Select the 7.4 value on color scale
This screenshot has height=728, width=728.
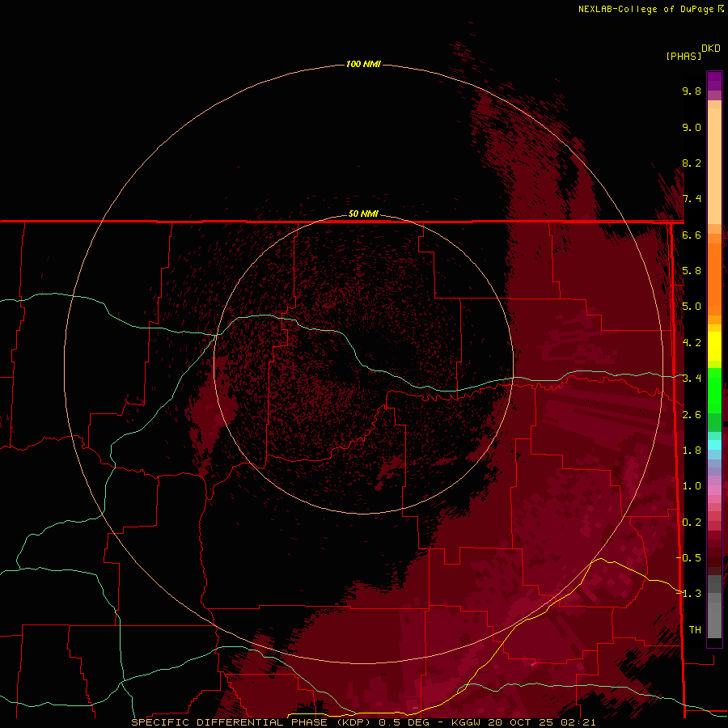coord(692,199)
